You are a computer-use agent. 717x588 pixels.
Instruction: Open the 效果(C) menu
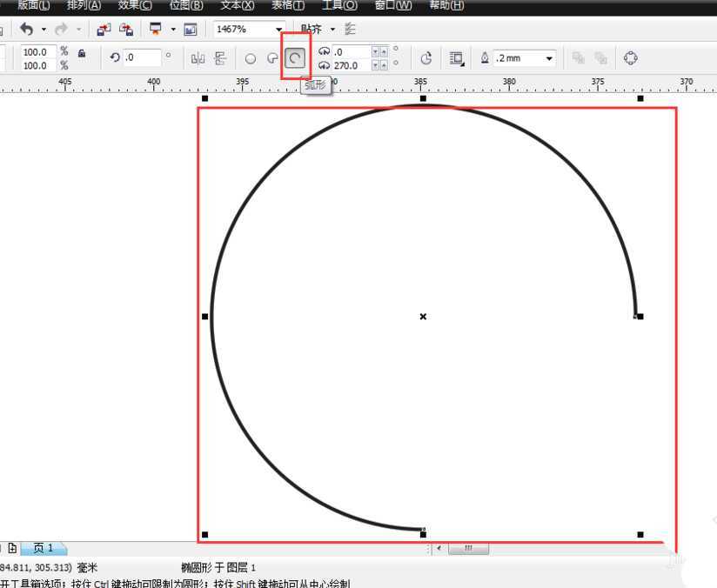pyautogui.click(x=134, y=5)
